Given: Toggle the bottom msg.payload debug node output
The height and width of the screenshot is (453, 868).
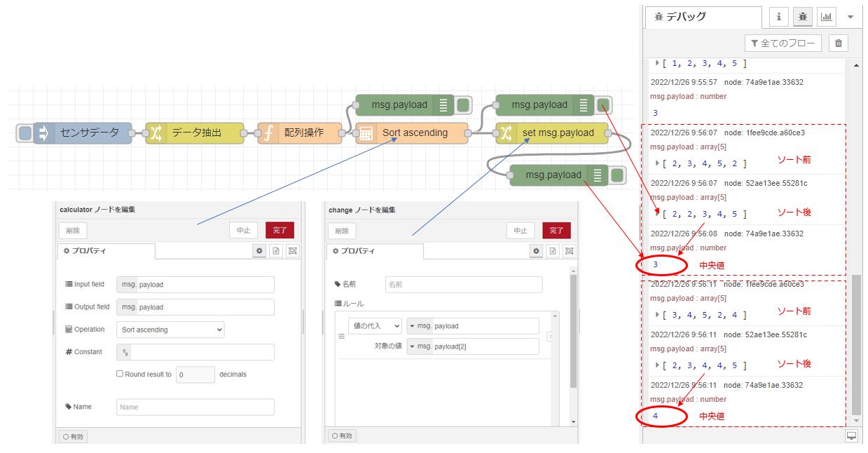Looking at the screenshot, I should click(x=617, y=175).
